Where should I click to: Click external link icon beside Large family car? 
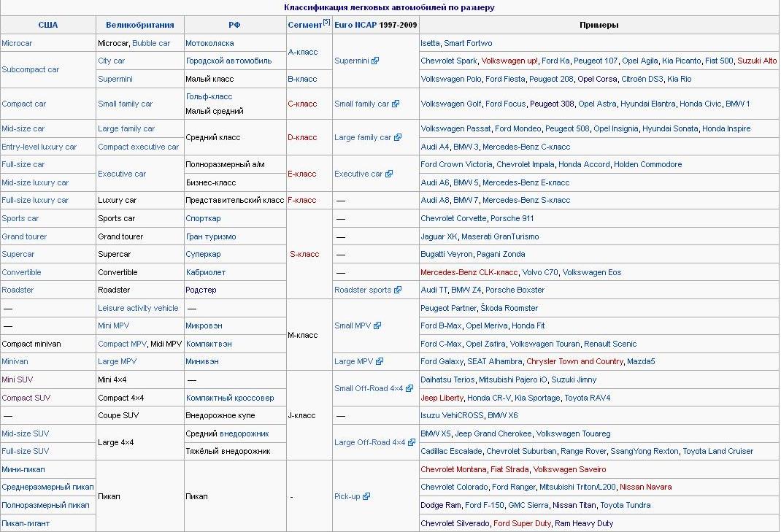[398, 137]
